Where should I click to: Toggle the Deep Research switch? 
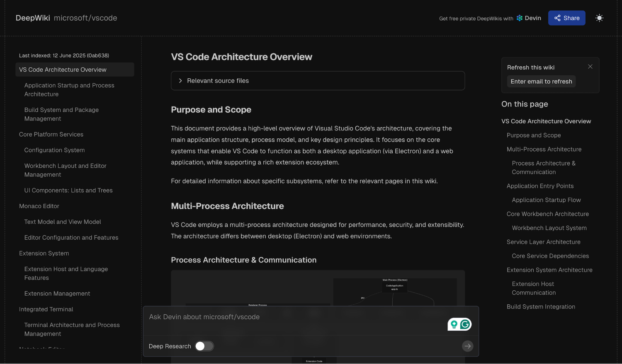(204, 346)
